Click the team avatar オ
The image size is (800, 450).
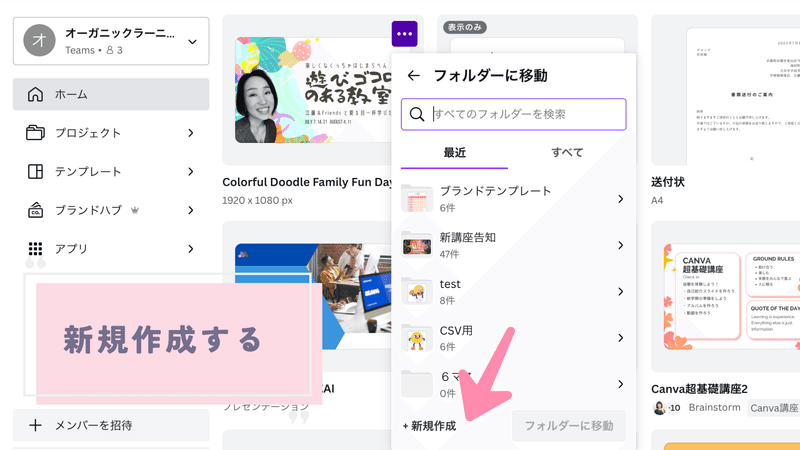coord(39,40)
